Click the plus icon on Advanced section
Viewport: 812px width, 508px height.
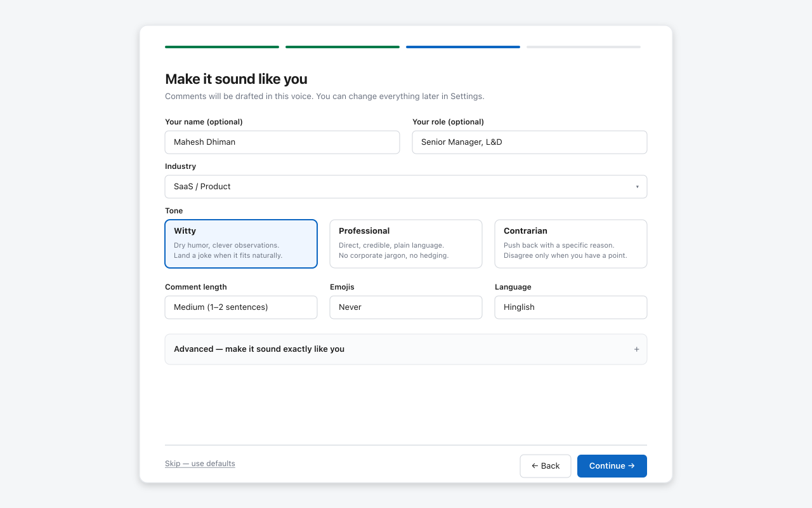coord(636,349)
